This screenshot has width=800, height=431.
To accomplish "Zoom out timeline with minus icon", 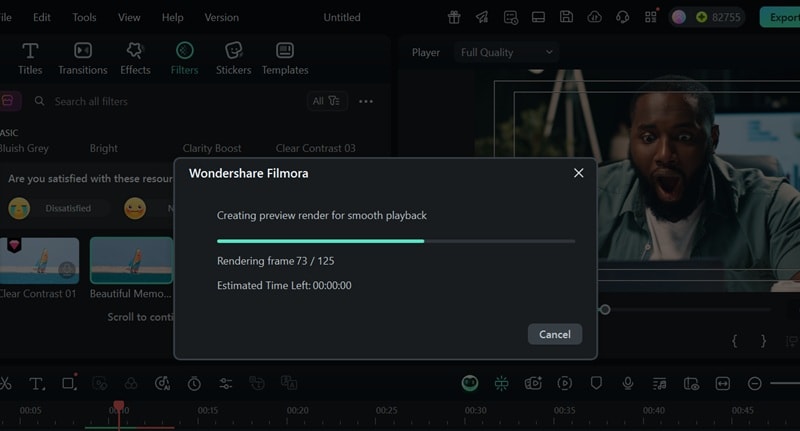I will pyautogui.click(x=755, y=384).
